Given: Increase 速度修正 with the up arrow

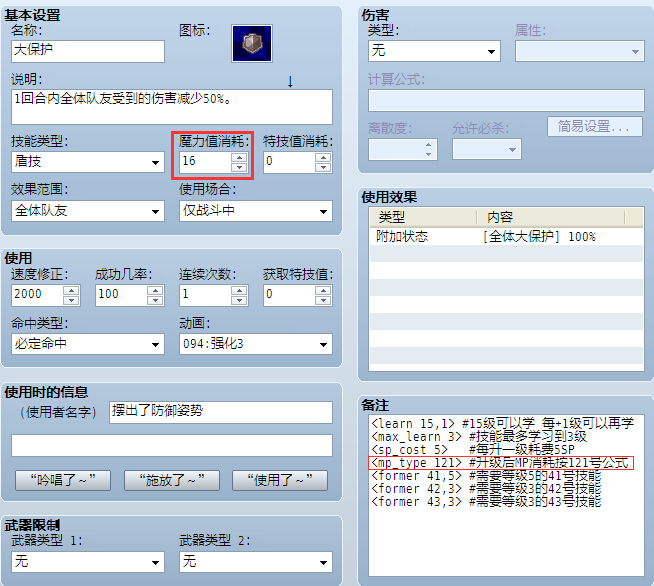Looking at the screenshot, I should point(71,290).
